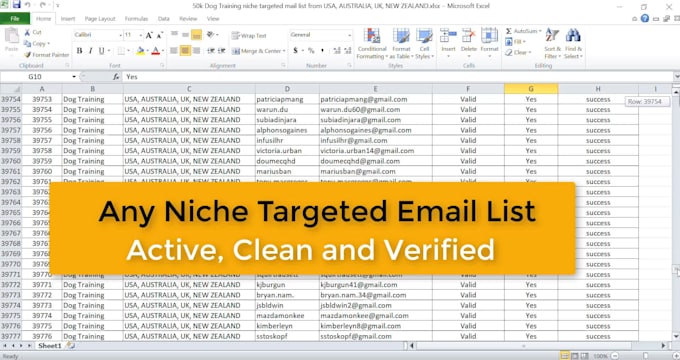The height and width of the screenshot is (360, 680).
Task: Cut the selected cells
Action: click(x=33, y=32)
